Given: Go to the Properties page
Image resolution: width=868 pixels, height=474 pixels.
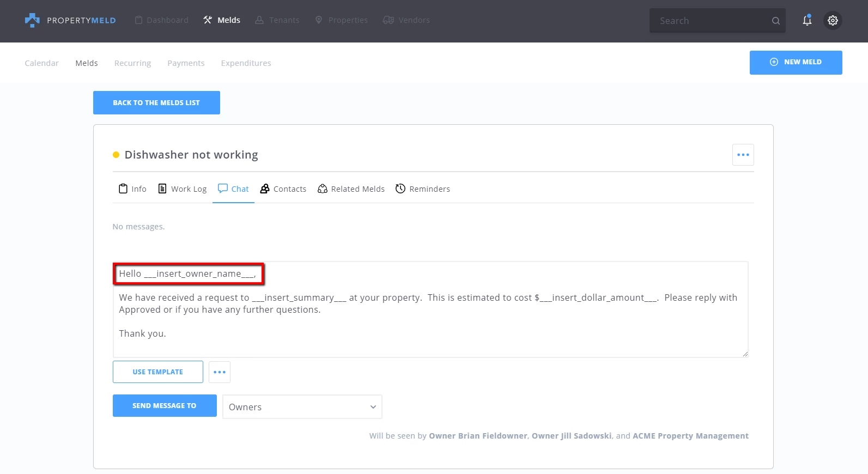Looking at the screenshot, I should 341,20.
